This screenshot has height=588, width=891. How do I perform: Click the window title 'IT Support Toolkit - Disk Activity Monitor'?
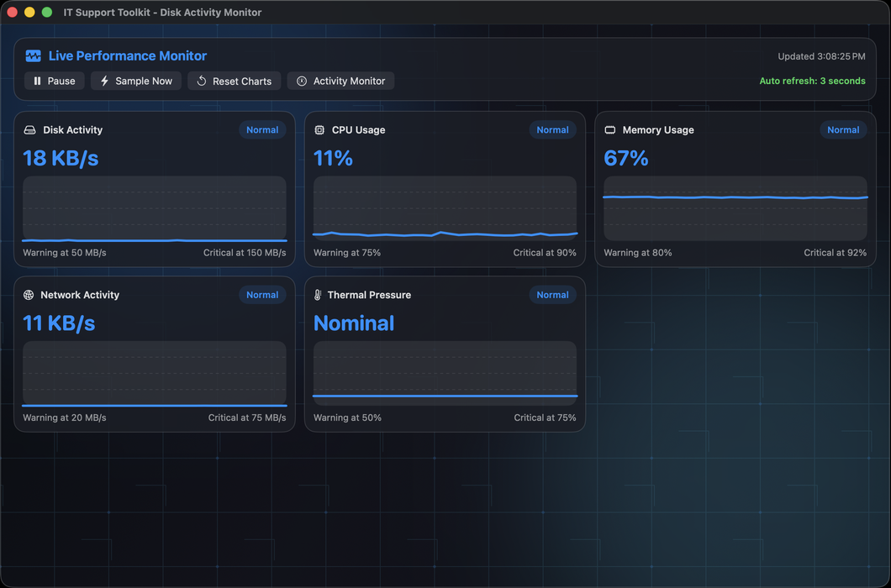tap(162, 13)
